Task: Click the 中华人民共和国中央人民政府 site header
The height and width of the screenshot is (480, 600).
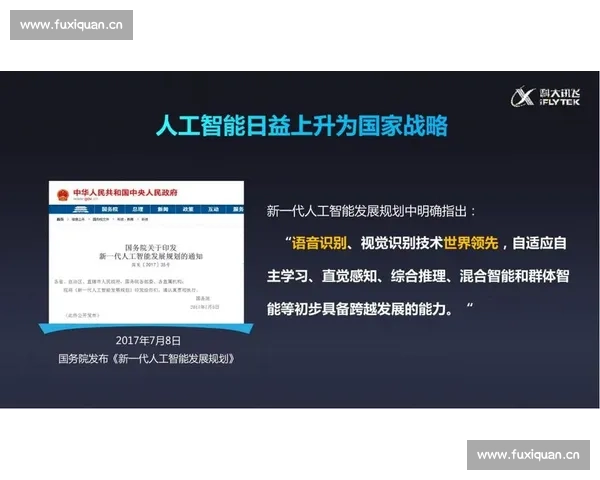Action: point(125,193)
